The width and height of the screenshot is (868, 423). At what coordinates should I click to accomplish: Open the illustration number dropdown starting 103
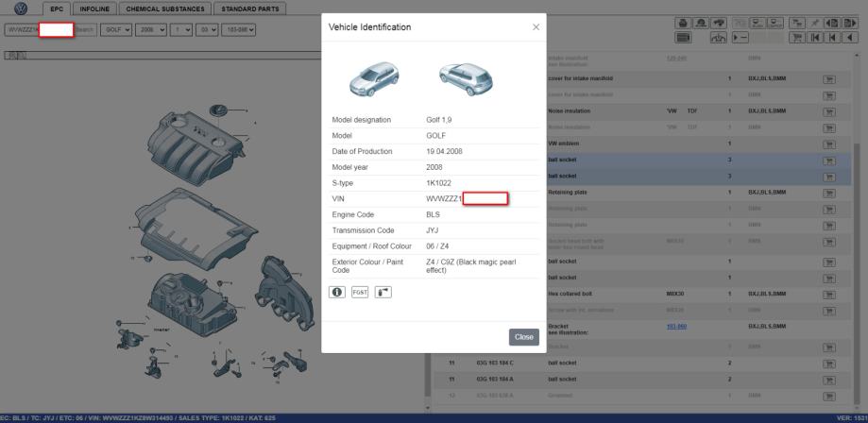coord(238,30)
